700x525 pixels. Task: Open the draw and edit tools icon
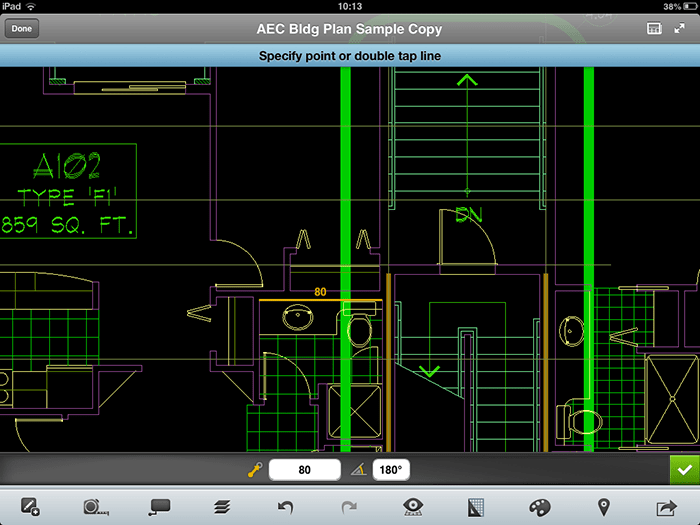click(30, 507)
